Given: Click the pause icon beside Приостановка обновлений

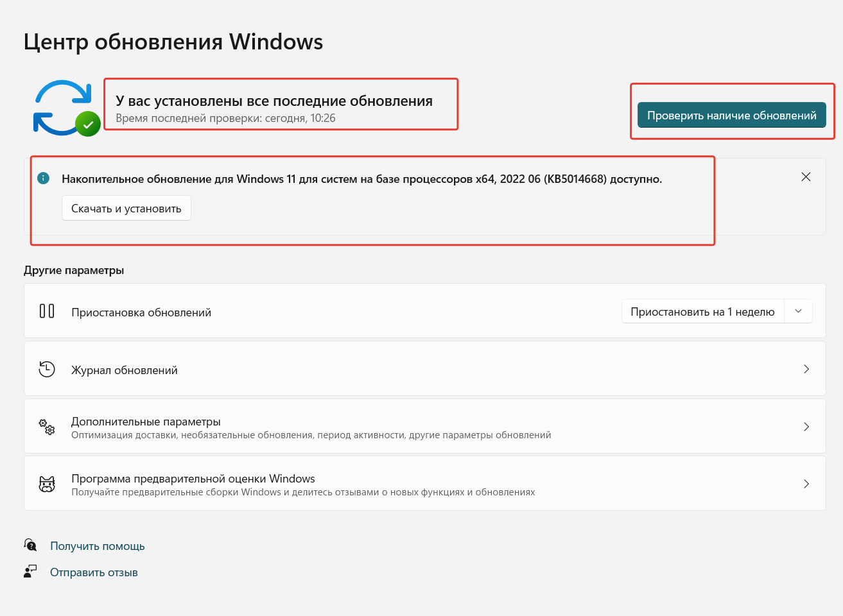Looking at the screenshot, I should pos(47,311).
